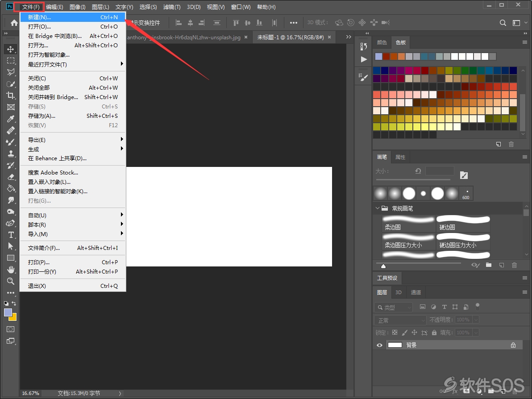
Task: Expand the Automate 自动(U) submenu
Action: (x=73, y=215)
